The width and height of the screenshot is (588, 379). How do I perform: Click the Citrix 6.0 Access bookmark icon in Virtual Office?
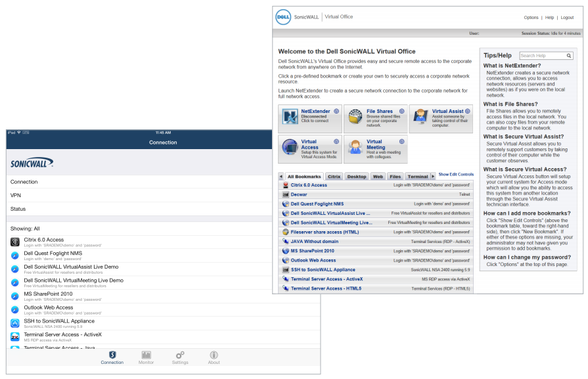(286, 185)
